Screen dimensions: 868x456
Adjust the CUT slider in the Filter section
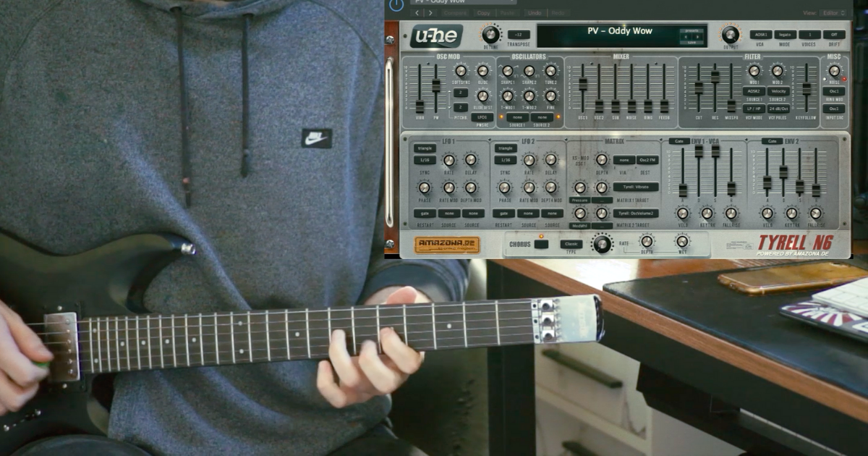[x=699, y=88]
